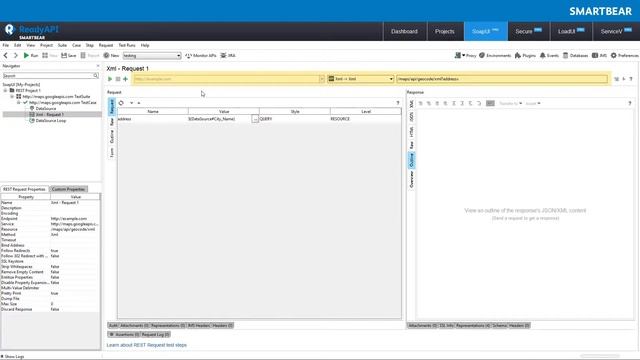Select the Raw vertical tab in Response

coord(411,145)
